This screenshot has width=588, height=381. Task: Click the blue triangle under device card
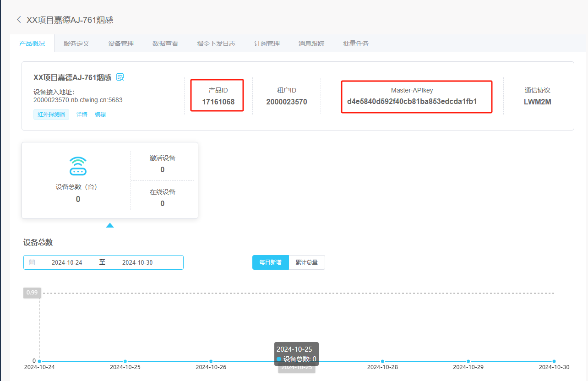[x=110, y=225]
